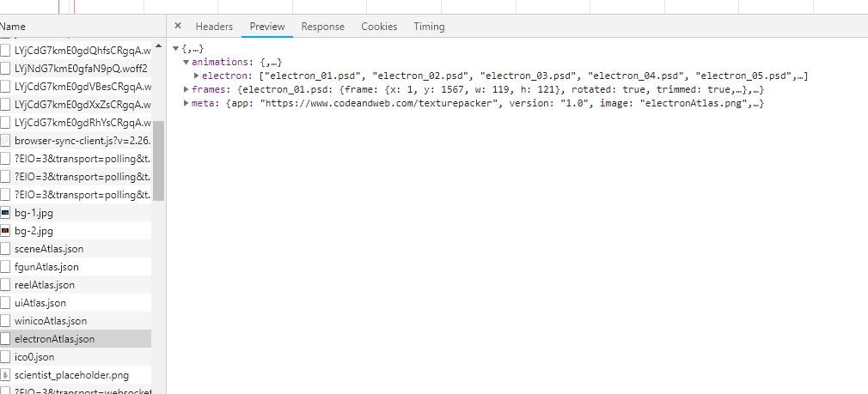Open fgunAtlas.json request
This screenshot has width=868, height=394.
coord(76,267)
